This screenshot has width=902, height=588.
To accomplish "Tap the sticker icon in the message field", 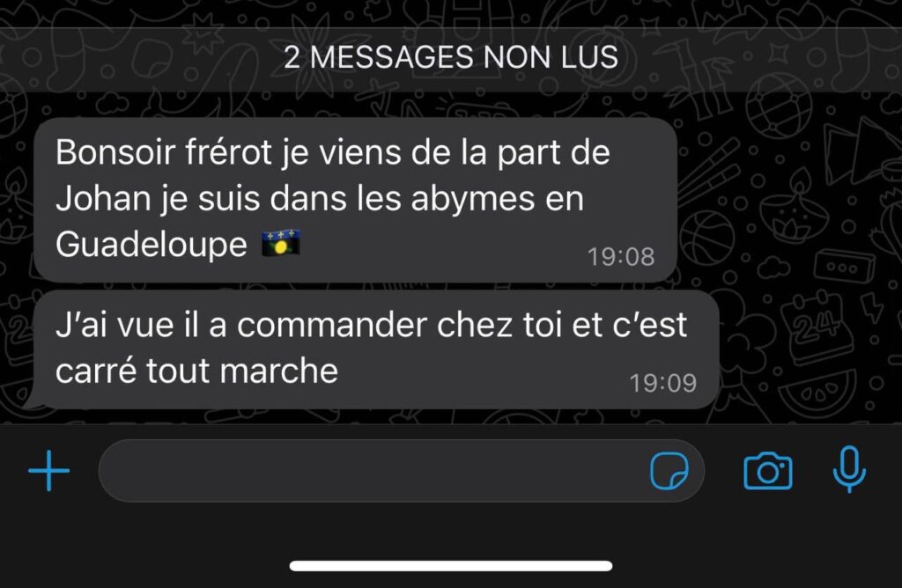I will click(669, 471).
